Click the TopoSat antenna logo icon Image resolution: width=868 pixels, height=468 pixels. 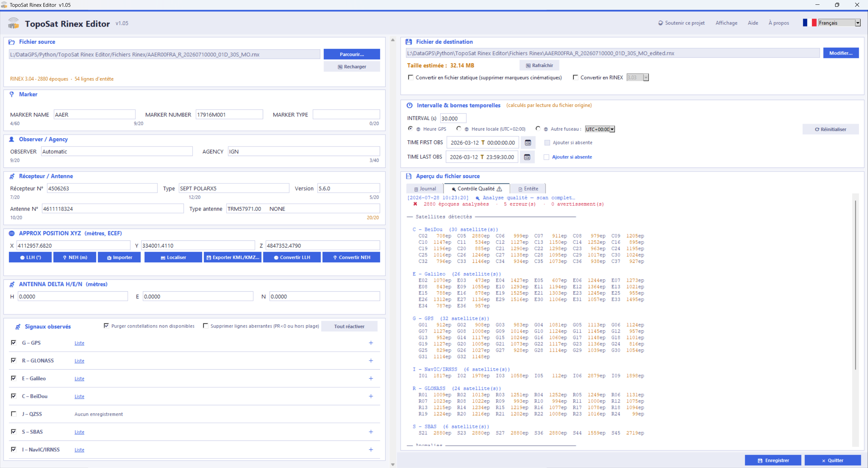click(x=13, y=23)
